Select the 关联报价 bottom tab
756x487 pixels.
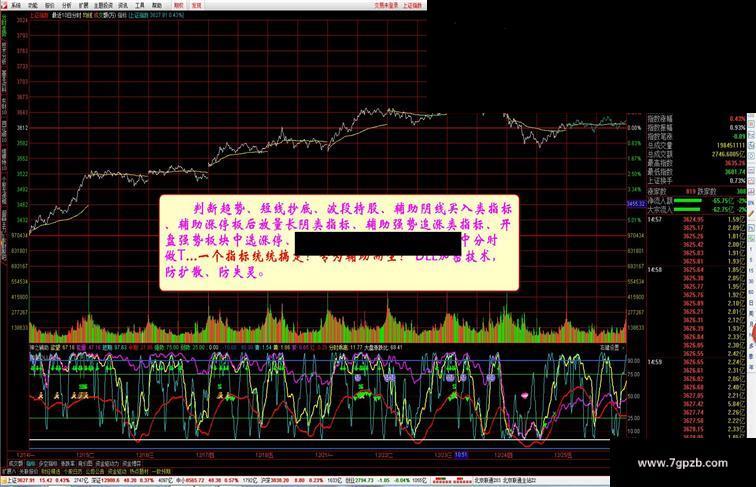coord(28,471)
